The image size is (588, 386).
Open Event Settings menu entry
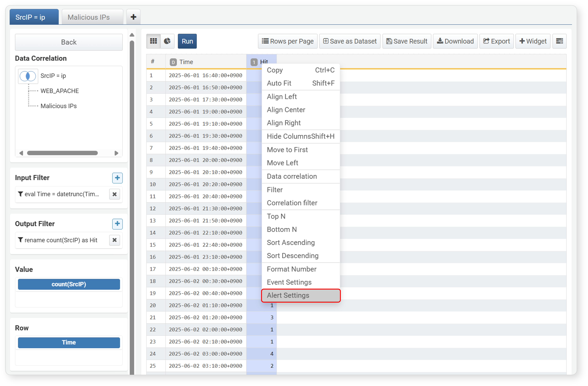tap(301, 282)
